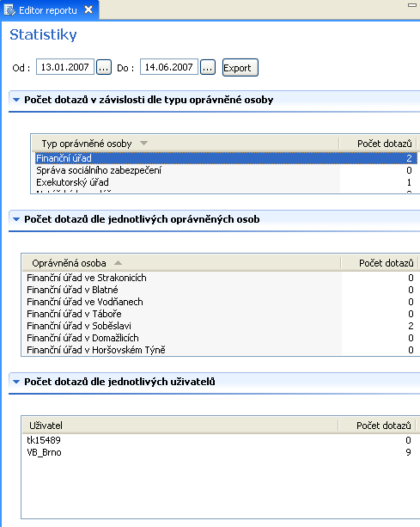The height and width of the screenshot is (527, 420).
Task: Click the Export button
Action: coord(240,68)
